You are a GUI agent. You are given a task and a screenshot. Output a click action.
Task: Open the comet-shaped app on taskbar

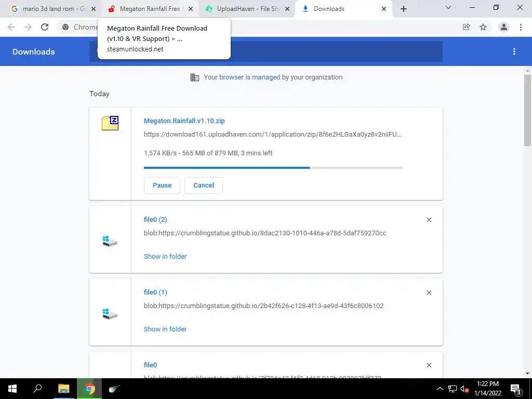pyautogui.click(x=114, y=389)
